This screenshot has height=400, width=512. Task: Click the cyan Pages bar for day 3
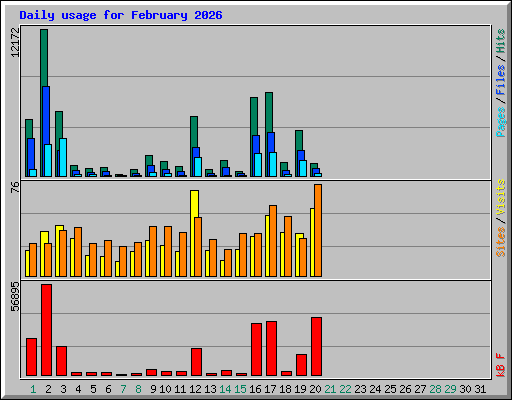click(63, 157)
